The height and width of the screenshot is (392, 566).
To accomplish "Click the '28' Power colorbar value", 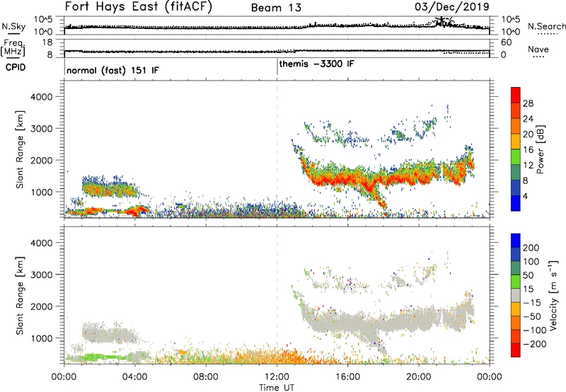I will [528, 103].
